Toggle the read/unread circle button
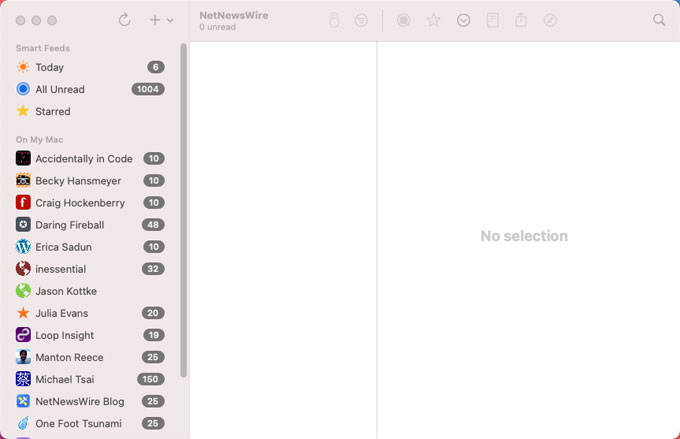The image size is (680, 439). [x=404, y=20]
